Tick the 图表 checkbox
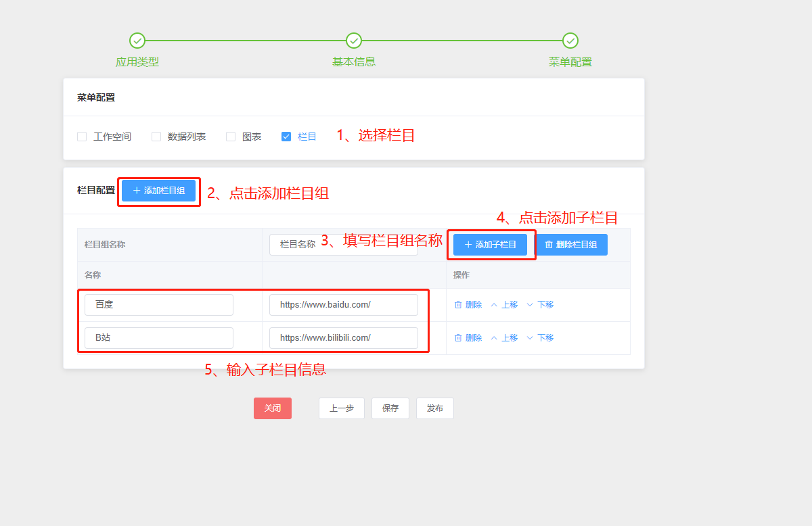The height and width of the screenshot is (526, 812). click(x=231, y=137)
